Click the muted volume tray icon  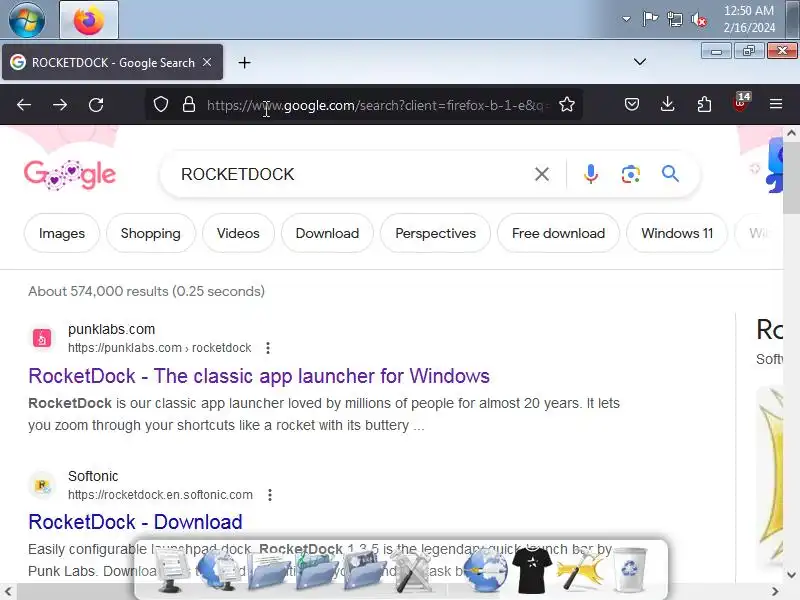coord(699,20)
